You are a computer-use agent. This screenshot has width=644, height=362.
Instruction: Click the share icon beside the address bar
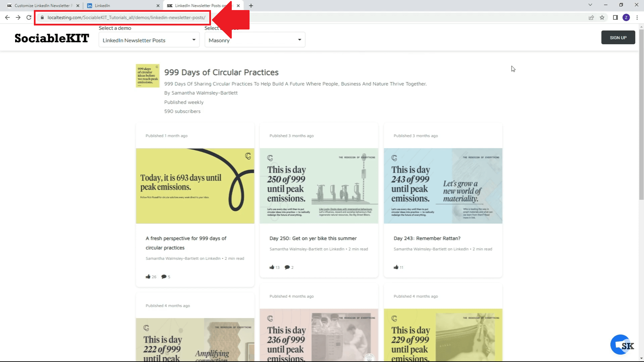[x=591, y=17]
